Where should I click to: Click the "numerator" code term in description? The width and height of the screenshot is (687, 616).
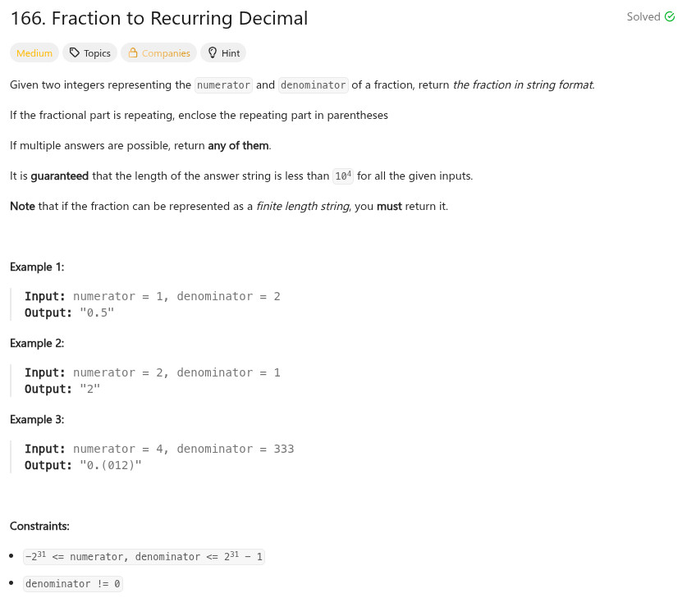tap(223, 85)
